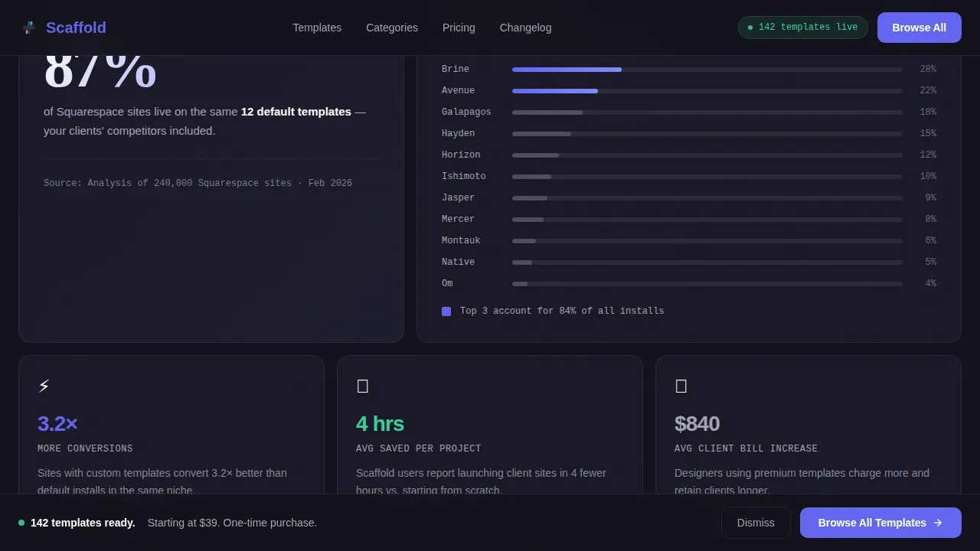Click the 142 templates ready text
This screenshot has height=551, width=980.
[83, 523]
